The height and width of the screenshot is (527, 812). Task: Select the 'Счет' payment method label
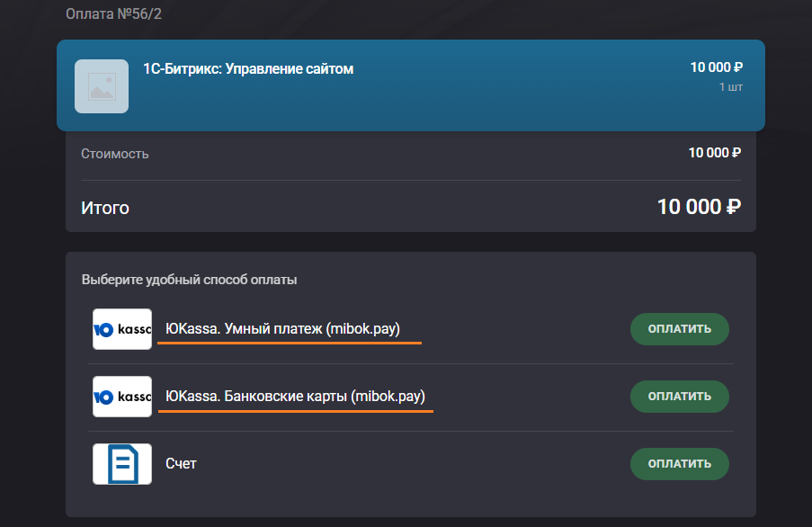point(181,463)
